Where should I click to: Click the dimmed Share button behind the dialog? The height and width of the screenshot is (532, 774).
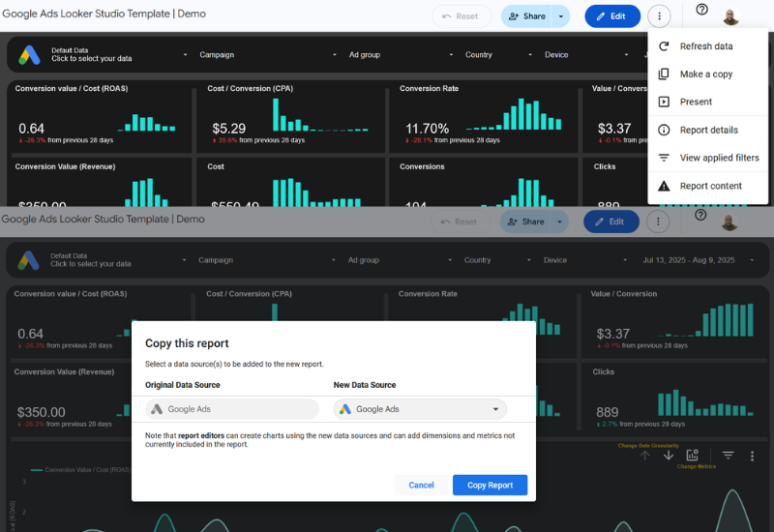point(525,222)
